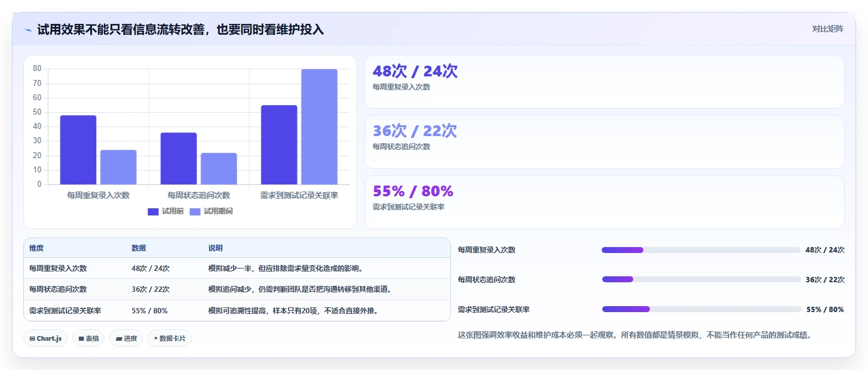Image resolution: width=868 pixels, height=370 pixels.
Task: Select table cell 每周重复录入次数
Action: (x=58, y=269)
